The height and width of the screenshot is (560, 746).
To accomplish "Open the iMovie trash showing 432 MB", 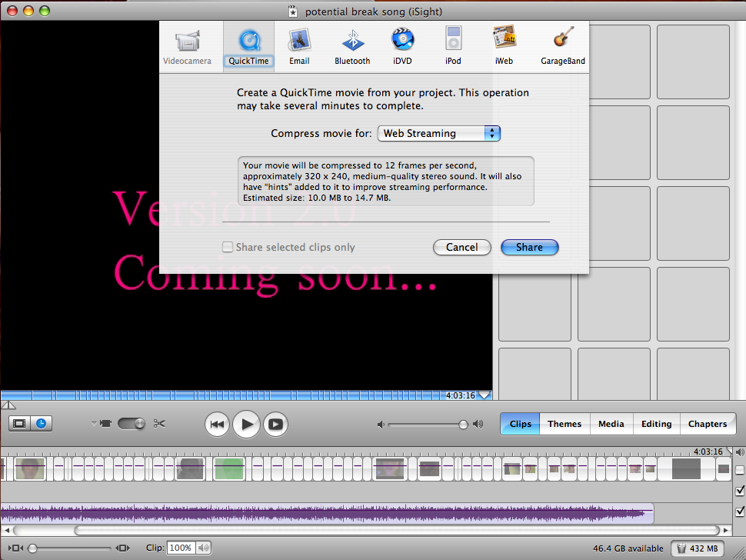I will [698, 548].
